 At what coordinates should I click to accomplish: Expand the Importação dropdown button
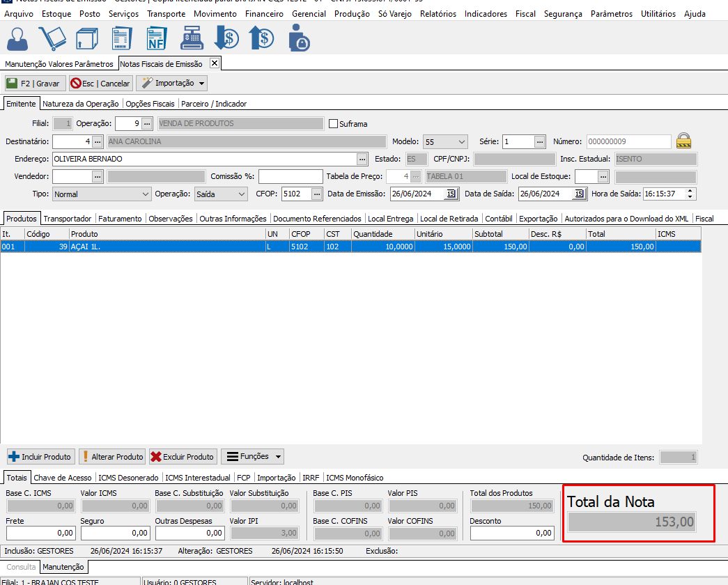(201, 84)
